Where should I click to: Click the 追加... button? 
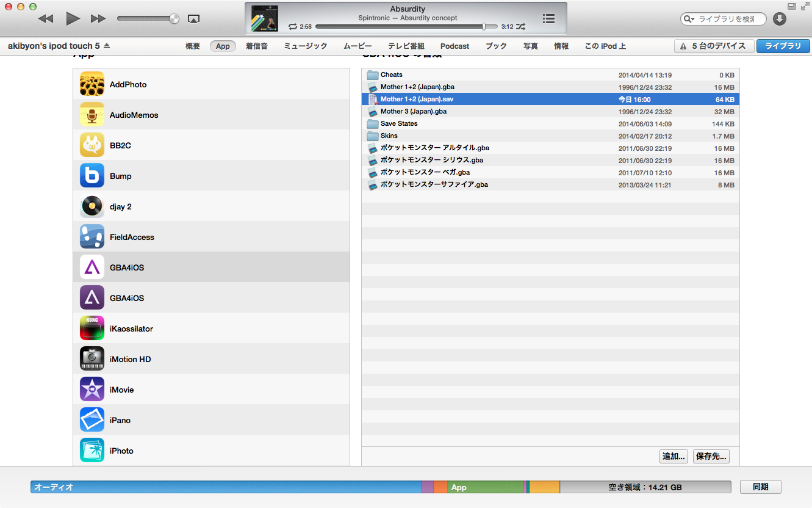click(x=674, y=456)
